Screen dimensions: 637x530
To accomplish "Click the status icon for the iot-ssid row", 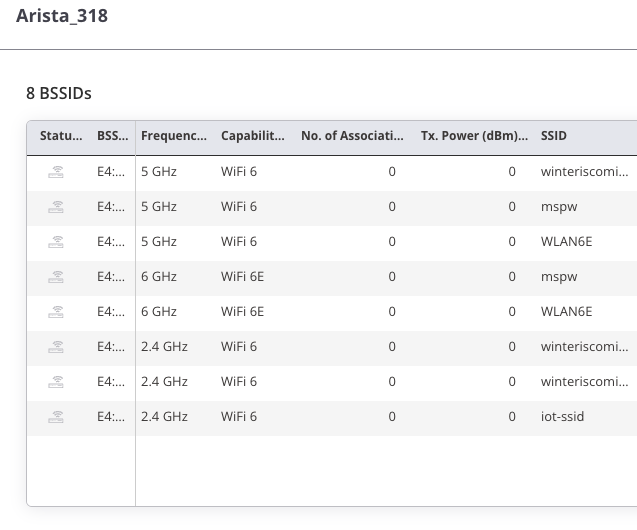I will [x=56, y=416].
